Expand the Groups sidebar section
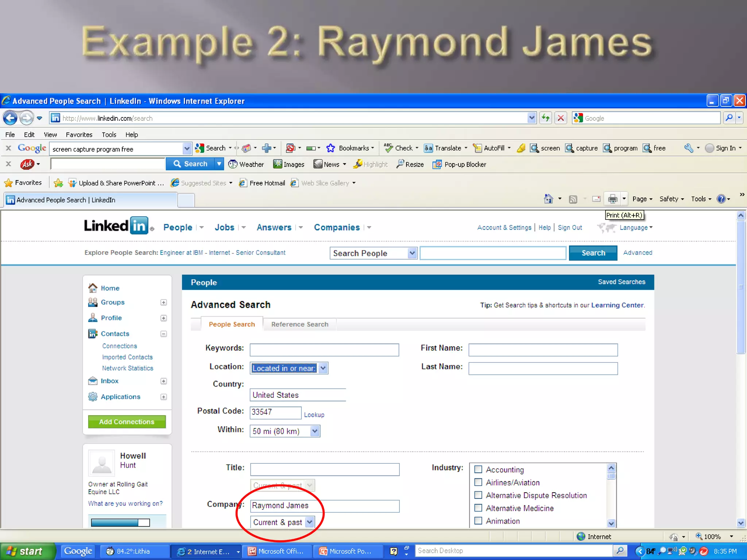 click(164, 302)
